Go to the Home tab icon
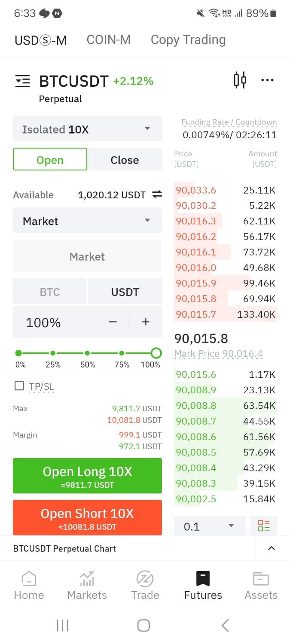The image size is (290, 644). (29, 579)
